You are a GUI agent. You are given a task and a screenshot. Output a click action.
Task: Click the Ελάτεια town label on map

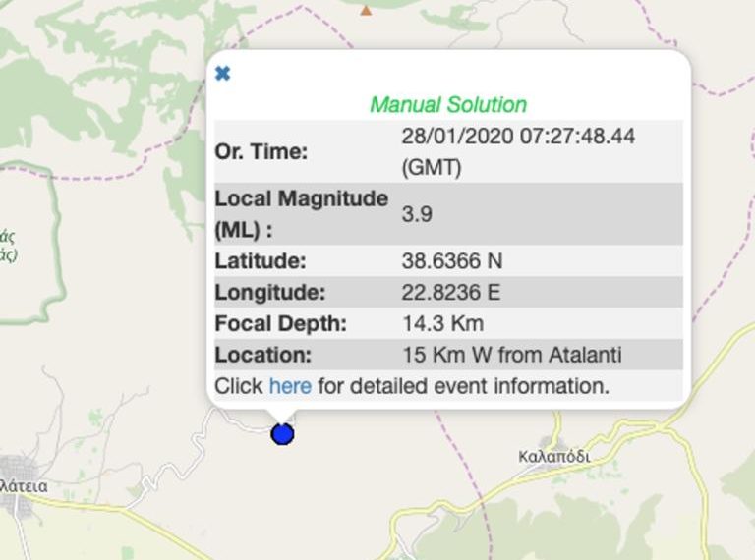[24, 485]
